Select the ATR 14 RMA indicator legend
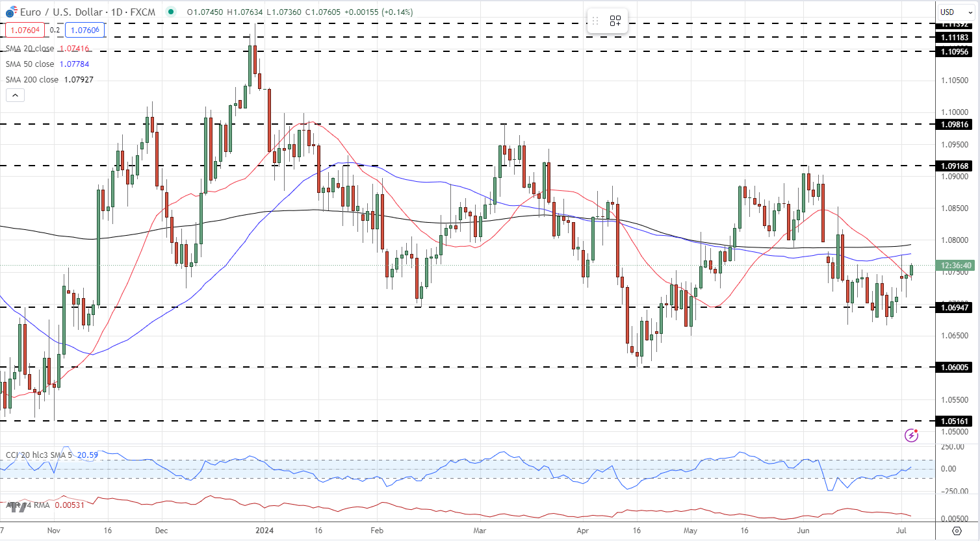Screen dimensions: 980x541 (x=28, y=505)
